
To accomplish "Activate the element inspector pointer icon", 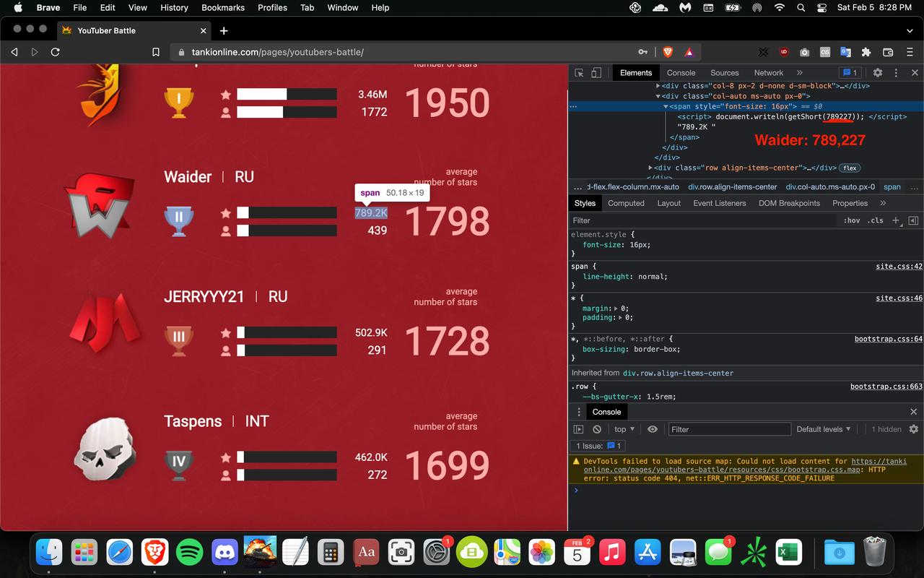I will pos(578,73).
